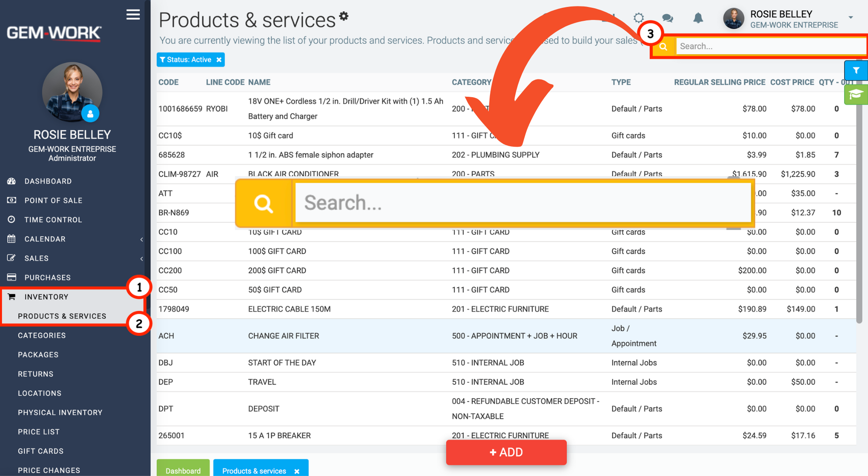Viewport: 868px width, 476px height.
Task: Sort by the Regular Selling Price column
Action: click(x=720, y=82)
